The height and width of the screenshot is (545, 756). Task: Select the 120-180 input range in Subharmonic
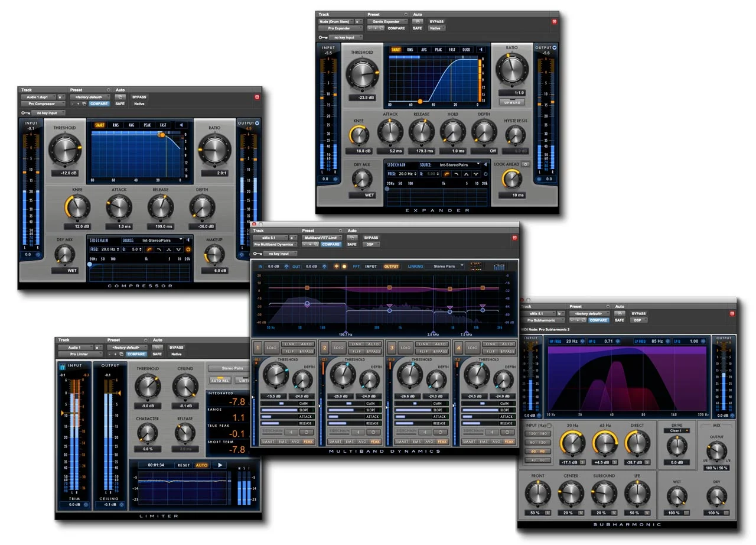pyautogui.click(x=537, y=433)
